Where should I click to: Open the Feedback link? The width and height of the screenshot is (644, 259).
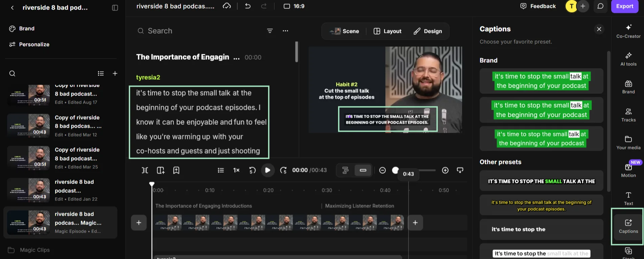(538, 6)
